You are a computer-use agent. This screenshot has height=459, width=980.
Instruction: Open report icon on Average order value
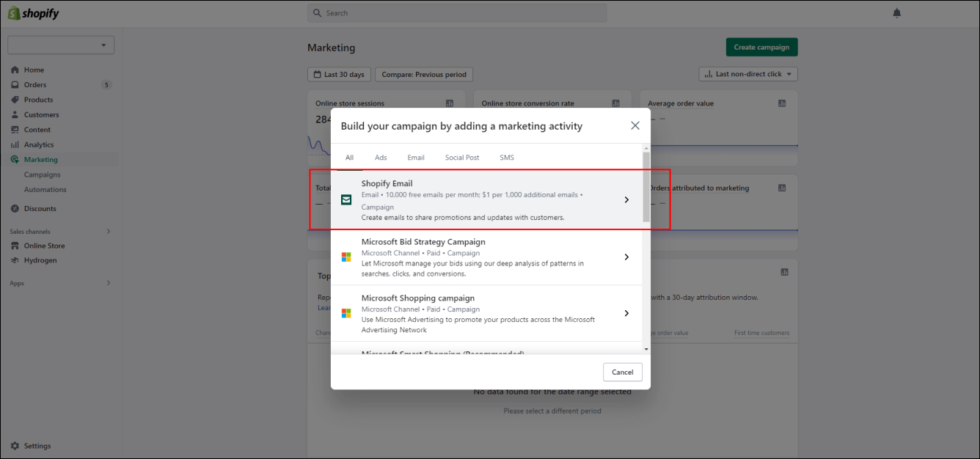[782, 103]
